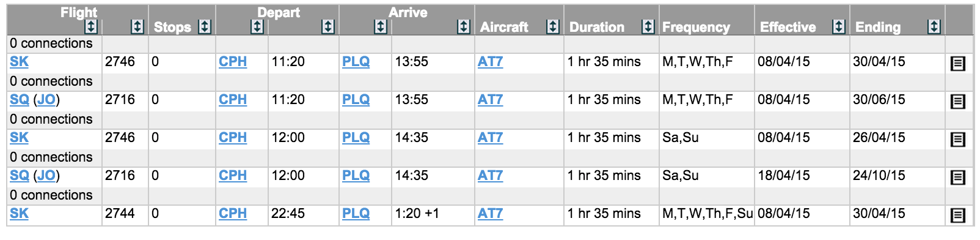Open details icon for SK 2744 flight
Viewport: 980px width, 240px height.
(x=958, y=215)
